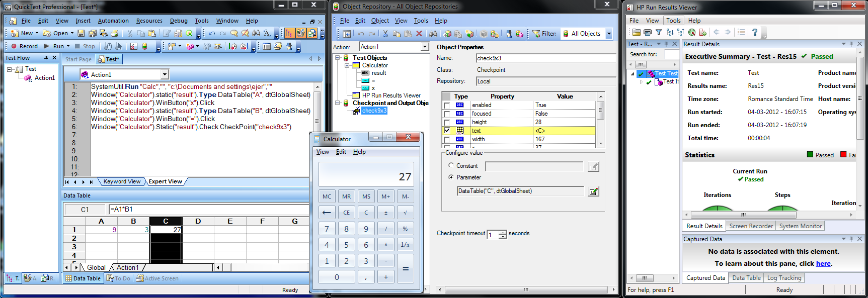The image size is (868, 298).
Task: Select the Global sheet tab
Action: [96, 267]
